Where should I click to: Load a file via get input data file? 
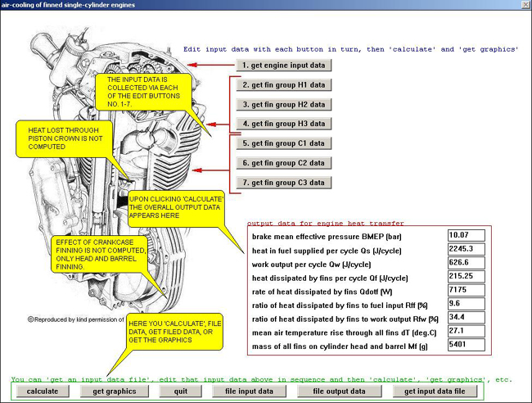[435, 391]
